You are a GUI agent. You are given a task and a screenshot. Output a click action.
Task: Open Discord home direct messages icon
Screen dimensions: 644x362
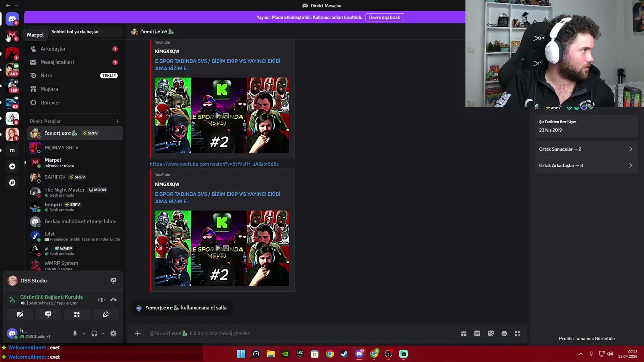[12, 19]
